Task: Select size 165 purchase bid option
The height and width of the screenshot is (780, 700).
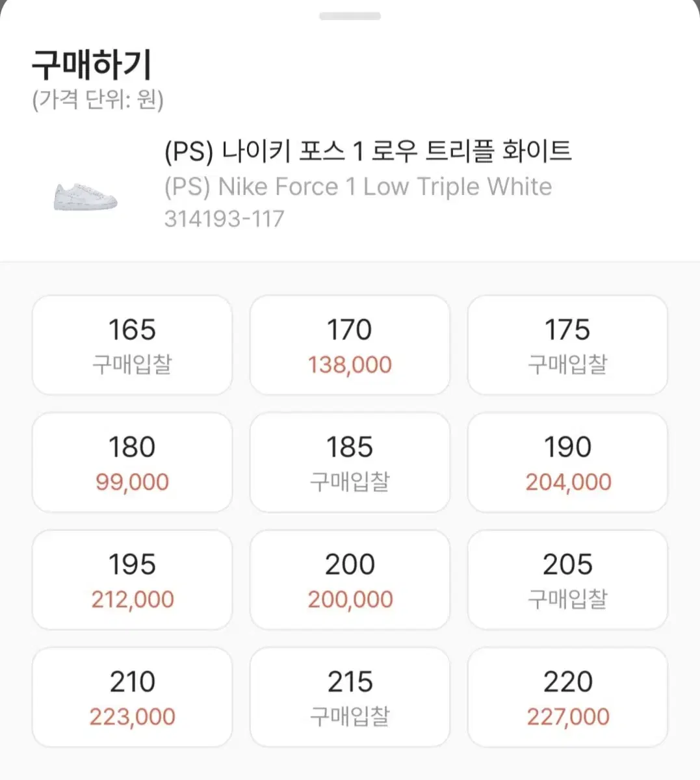Action: 132,345
